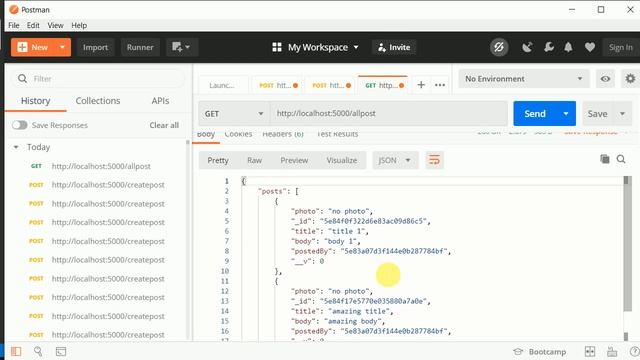Viewport: 640px width, 360px height.
Task: Switch to the APIs tab
Action: (160, 101)
